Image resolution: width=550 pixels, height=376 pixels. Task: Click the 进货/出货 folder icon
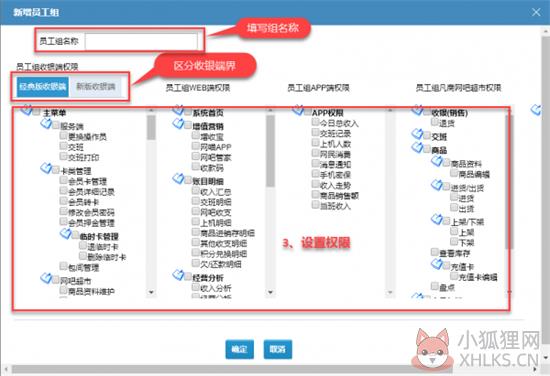437,185
